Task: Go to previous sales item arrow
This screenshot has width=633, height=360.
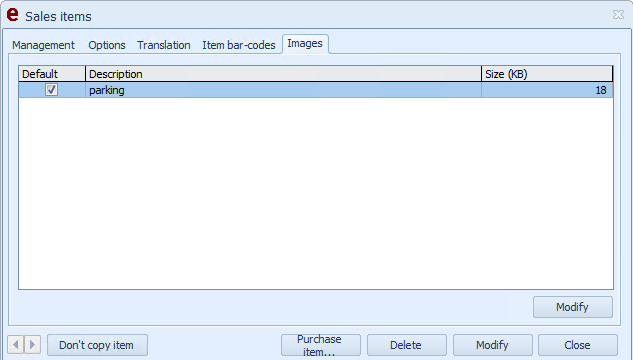Action: 16,345
